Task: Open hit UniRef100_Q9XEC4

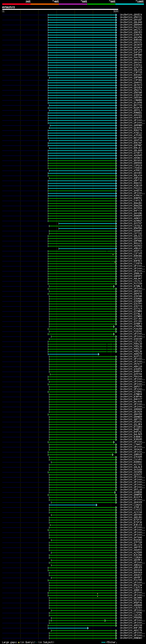Action: [x=131, y=15]
